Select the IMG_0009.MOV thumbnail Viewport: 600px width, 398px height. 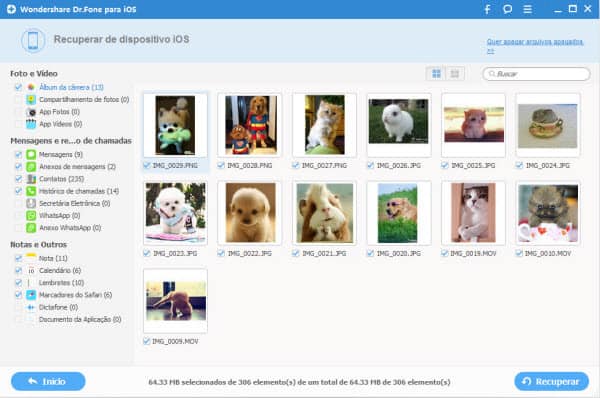(175, 301)
